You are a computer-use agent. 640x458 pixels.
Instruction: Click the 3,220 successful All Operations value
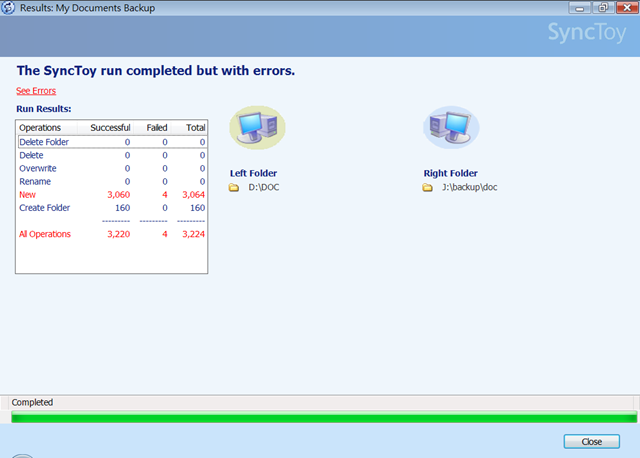(118, 234)
